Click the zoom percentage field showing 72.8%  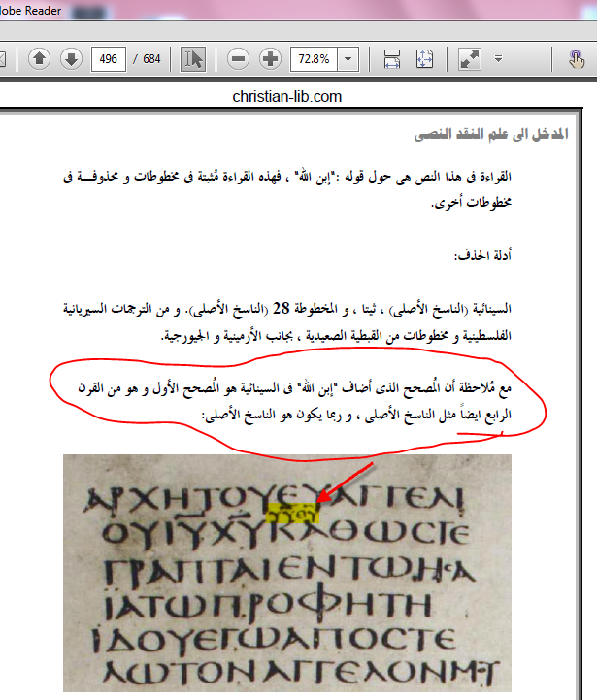[x=314, y=59]
